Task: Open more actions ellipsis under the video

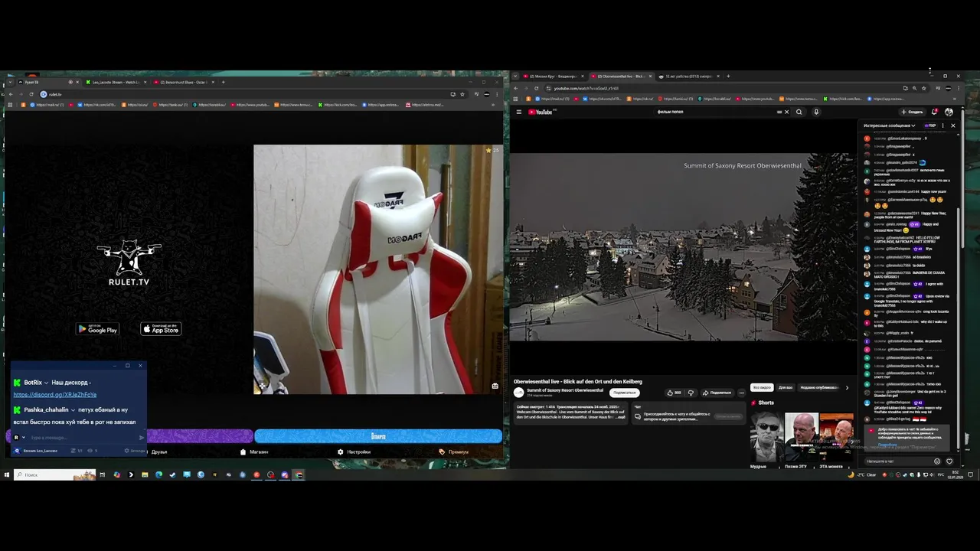Action: pyautogui.click(x=741, y=393)
